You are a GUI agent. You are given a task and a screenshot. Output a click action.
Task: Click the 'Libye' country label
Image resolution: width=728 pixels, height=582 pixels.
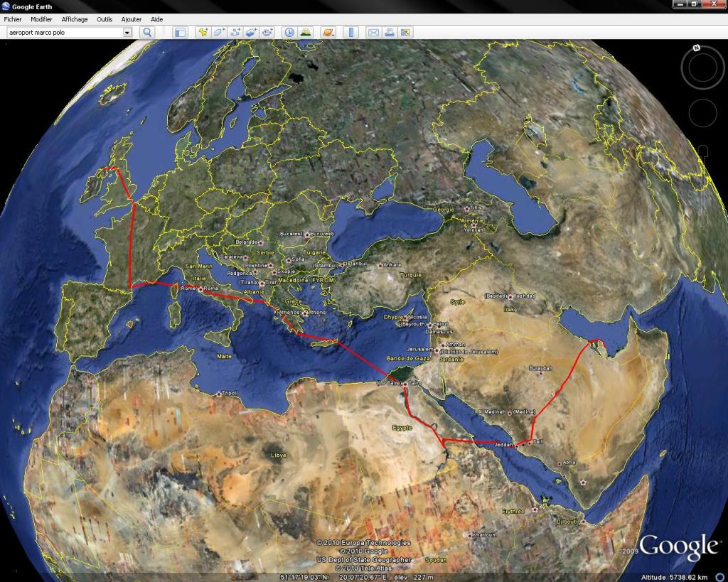pyautogui.click(x=279, y=456)
